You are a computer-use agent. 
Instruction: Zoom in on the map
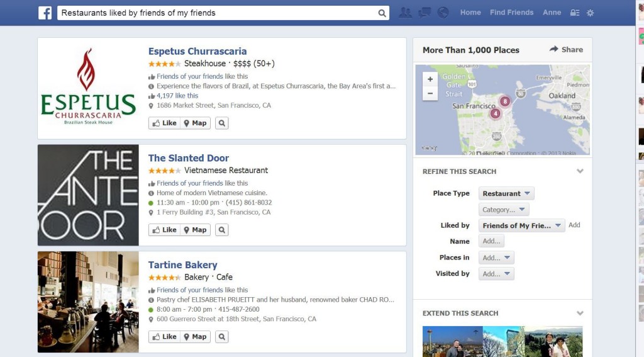tap(430, 79)
